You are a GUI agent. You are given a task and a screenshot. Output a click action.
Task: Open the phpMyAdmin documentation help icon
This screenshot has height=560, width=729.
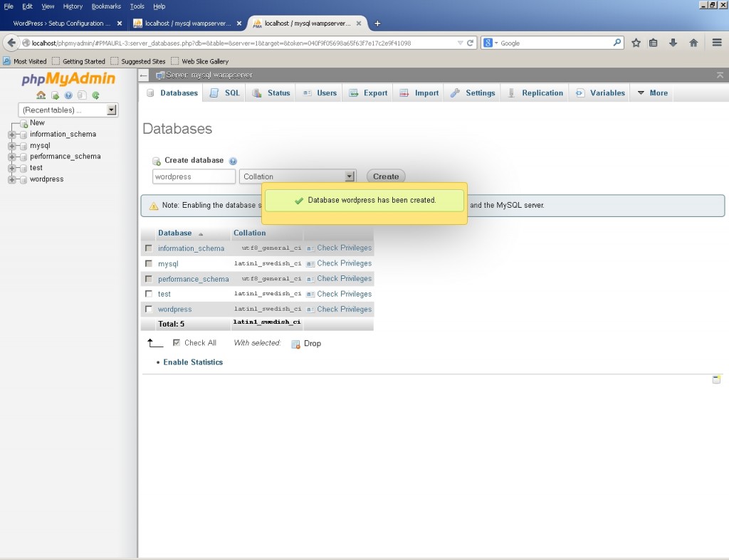pos(68,95)
